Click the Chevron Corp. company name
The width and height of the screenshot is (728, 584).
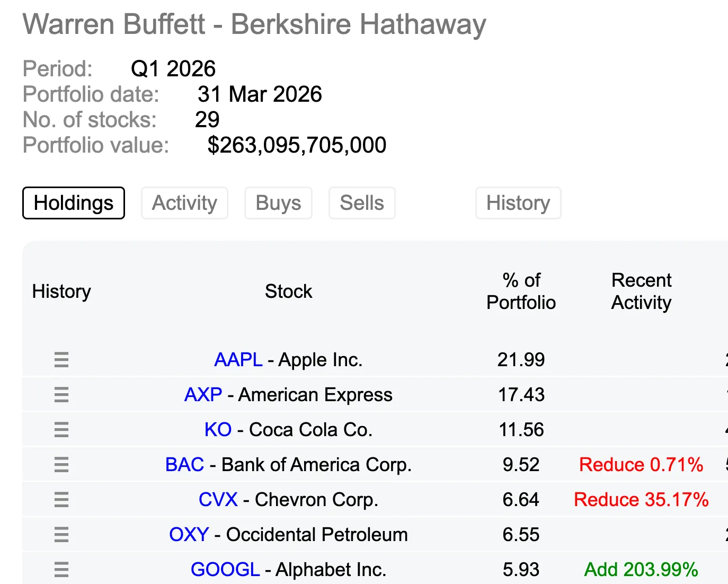317,500
